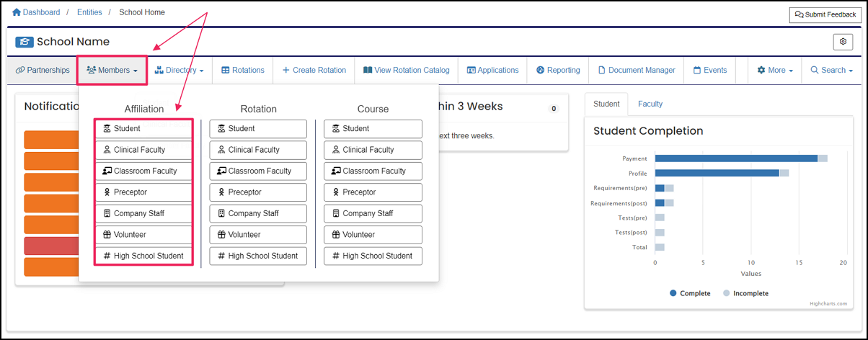
Task: Select Volunteer under Course
Action: [x=373, y=235]
